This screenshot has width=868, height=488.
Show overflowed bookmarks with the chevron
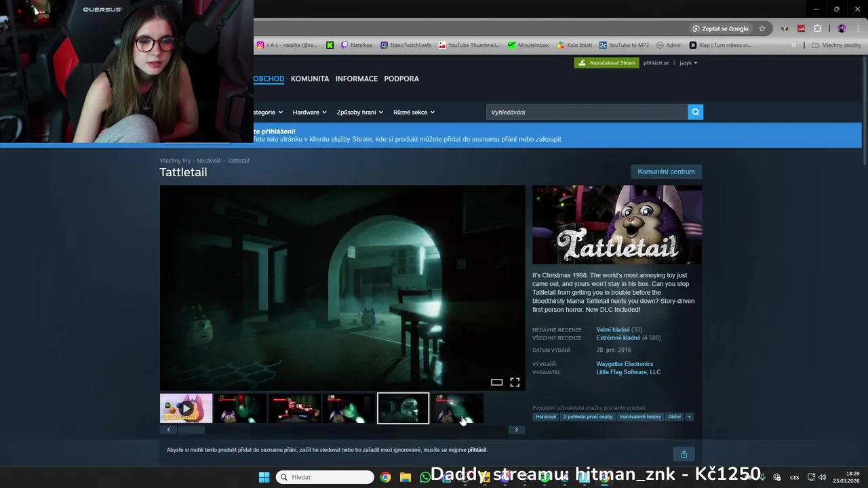[x=793, y=45]
